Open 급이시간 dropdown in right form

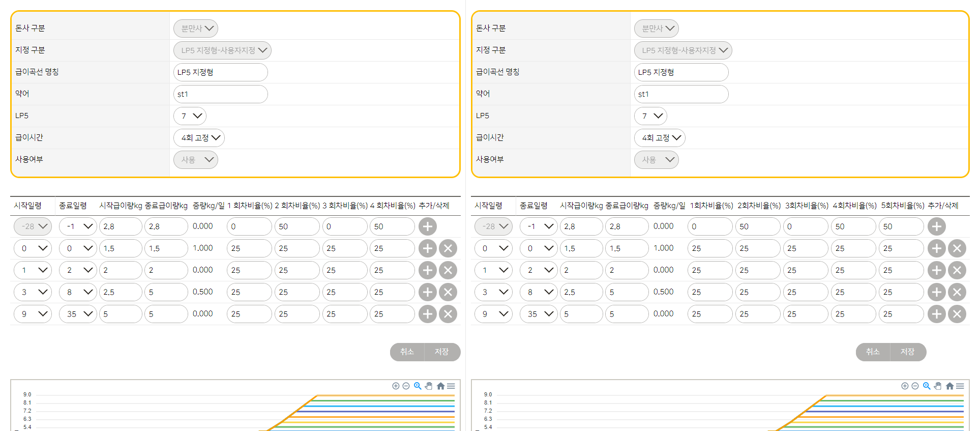[660, 138]
